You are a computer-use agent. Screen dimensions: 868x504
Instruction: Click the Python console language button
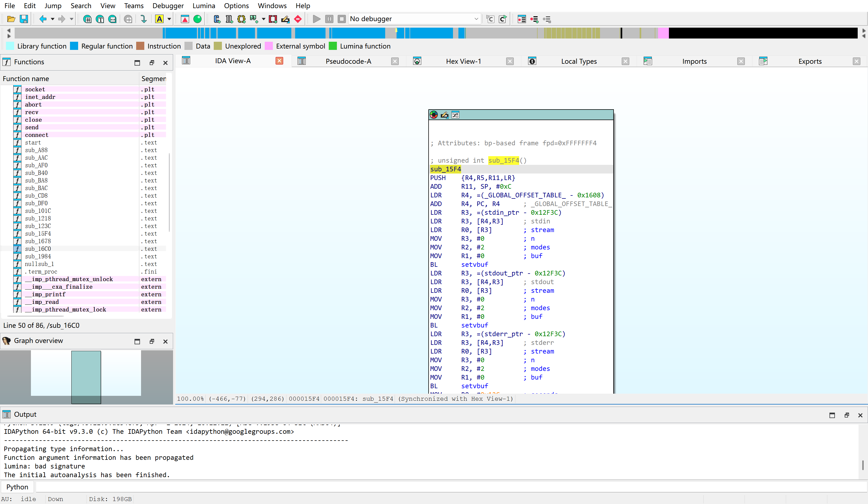tap(17, 487)
